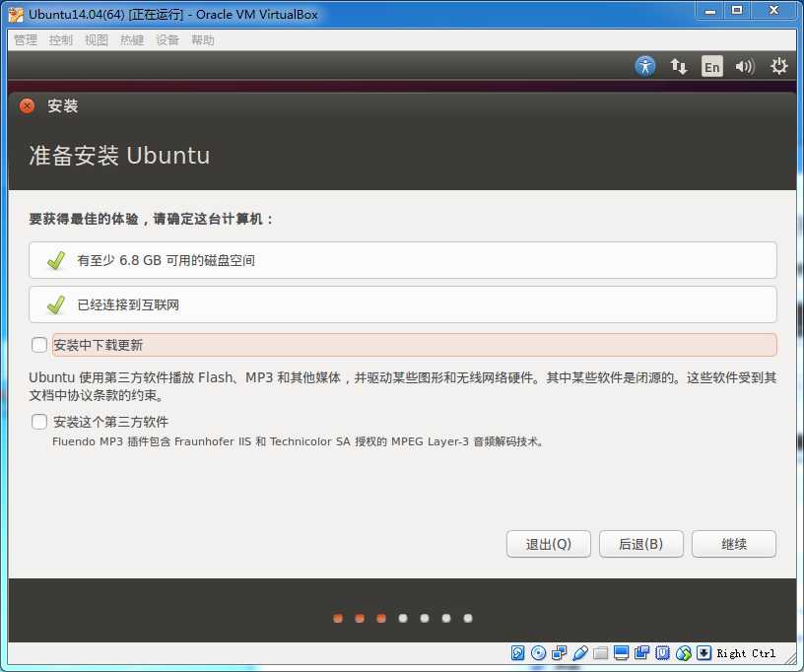Open the accessibility menu in Ubuntu panel
804x672 pixels.
coord(645,66)
